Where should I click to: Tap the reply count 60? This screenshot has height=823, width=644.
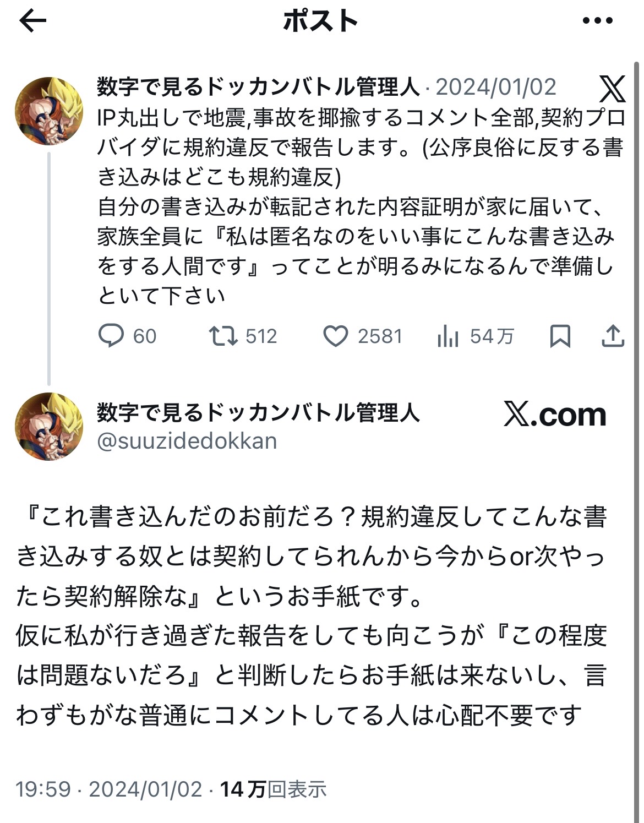[x=145, y=336]
